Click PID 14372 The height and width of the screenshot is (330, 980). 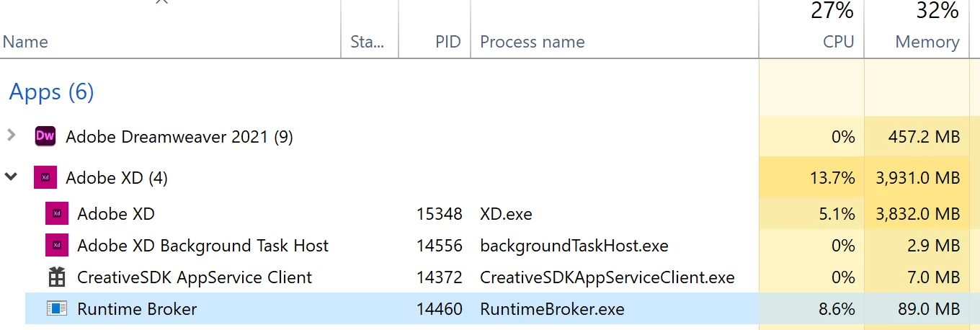440,277
